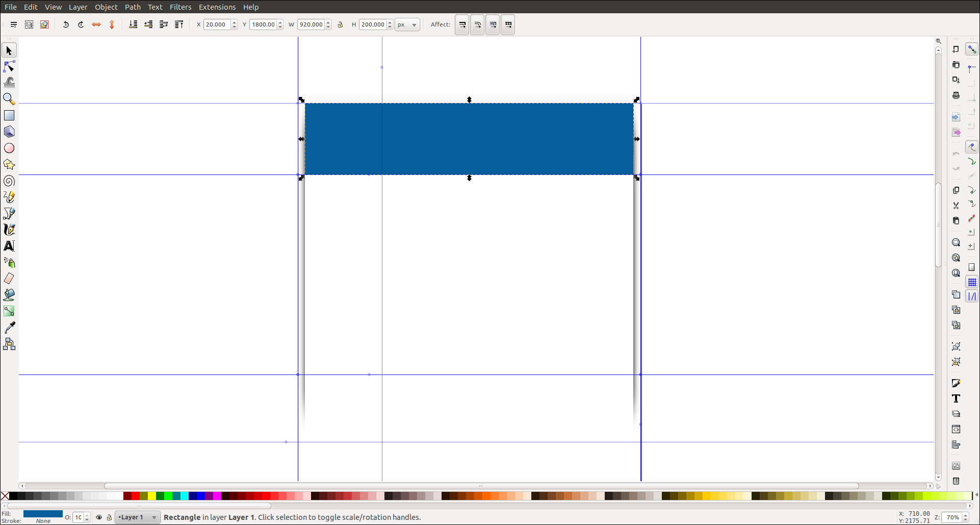This screenshot has height=525, width=980.
Task: Increase the X position value
Action: point(235,22)
